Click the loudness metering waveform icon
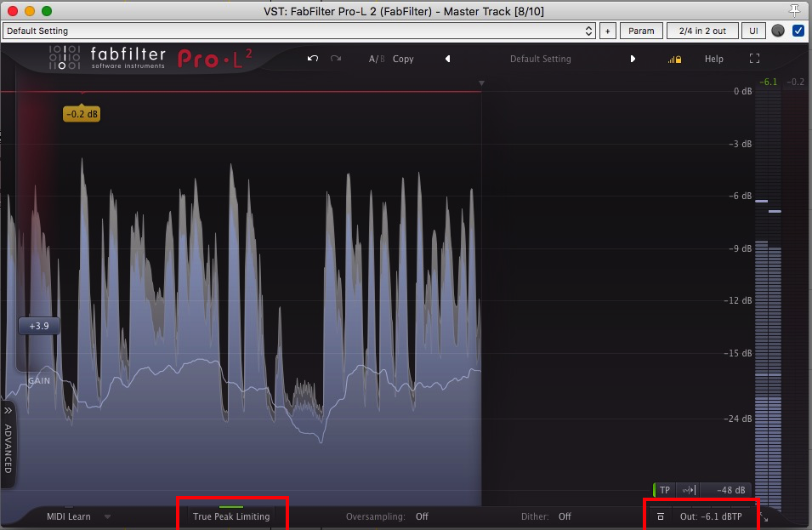The height and width of the screenshot is (530, 812). pos(688,490)
